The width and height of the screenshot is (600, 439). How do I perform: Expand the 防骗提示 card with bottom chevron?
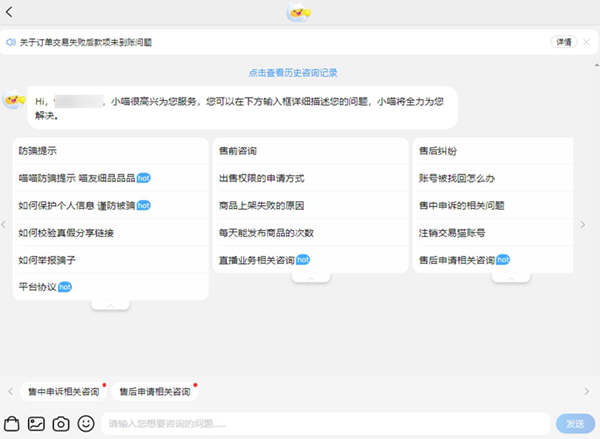(110, 305)
